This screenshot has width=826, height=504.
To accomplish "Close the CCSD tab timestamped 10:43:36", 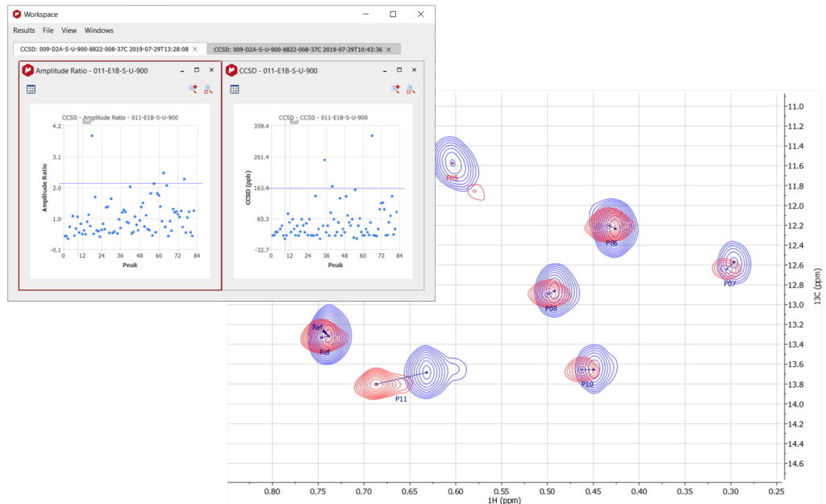I will (x=389, y=49).
